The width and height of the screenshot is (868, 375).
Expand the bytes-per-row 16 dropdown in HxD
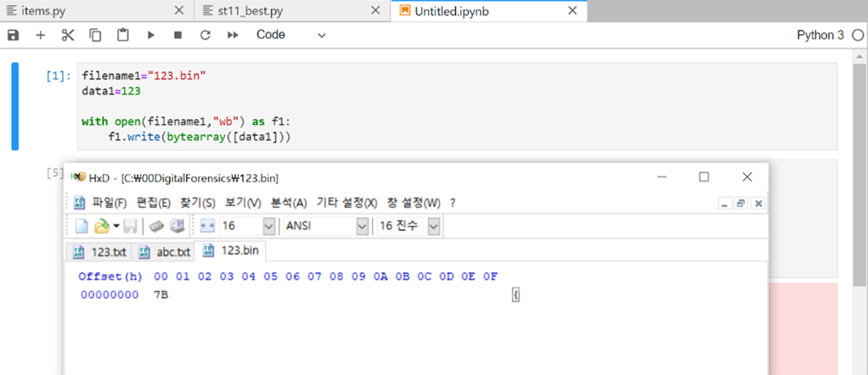(x=269, y=226)
